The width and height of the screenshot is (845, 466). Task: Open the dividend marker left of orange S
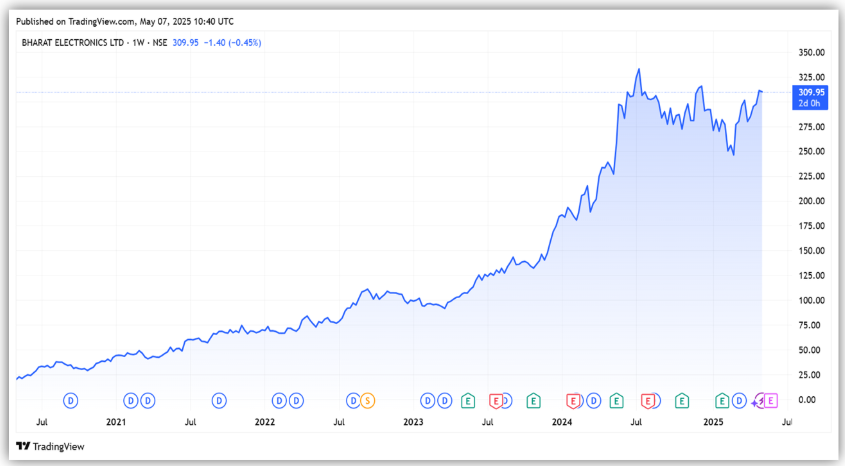point(353,400)
